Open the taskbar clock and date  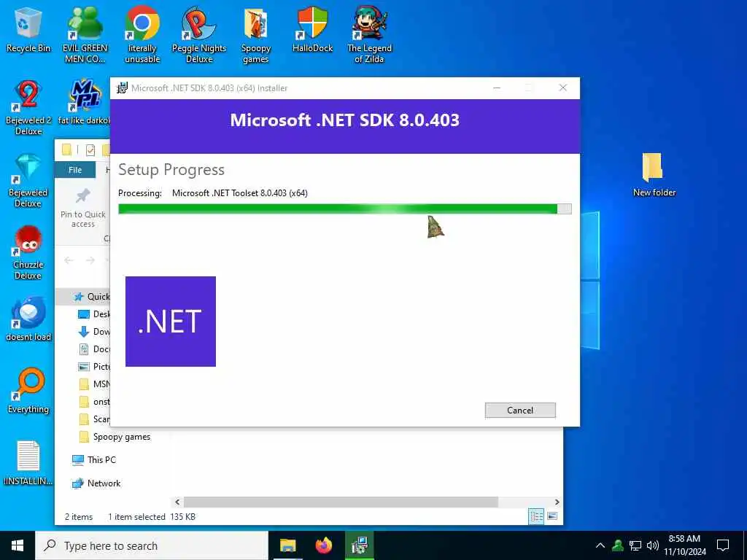(x=684, y=545)
